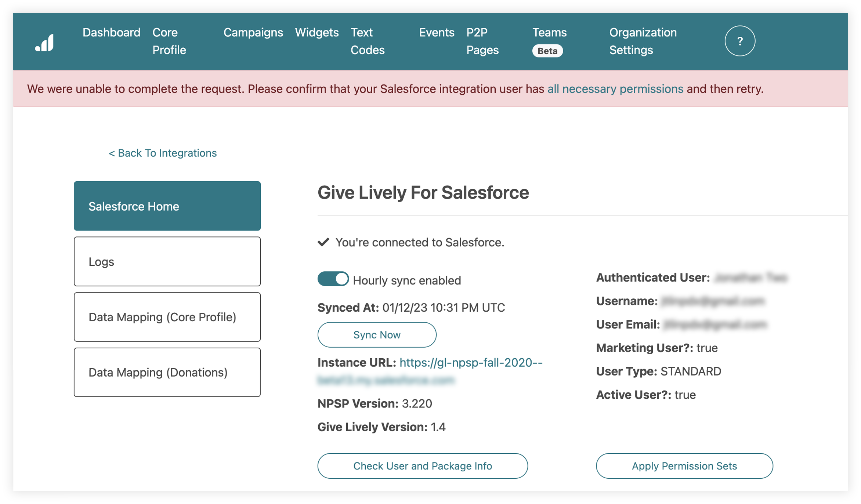Viewport: 861px width, 504px height.
Task: Click the NPSP Version 3.220 text
Action: coord(375,403)
